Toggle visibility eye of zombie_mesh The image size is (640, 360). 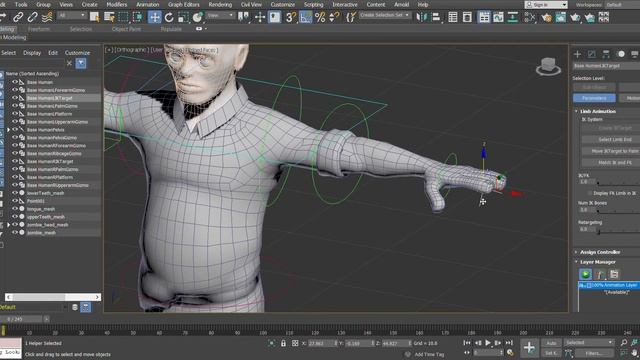tap(15, 233)
